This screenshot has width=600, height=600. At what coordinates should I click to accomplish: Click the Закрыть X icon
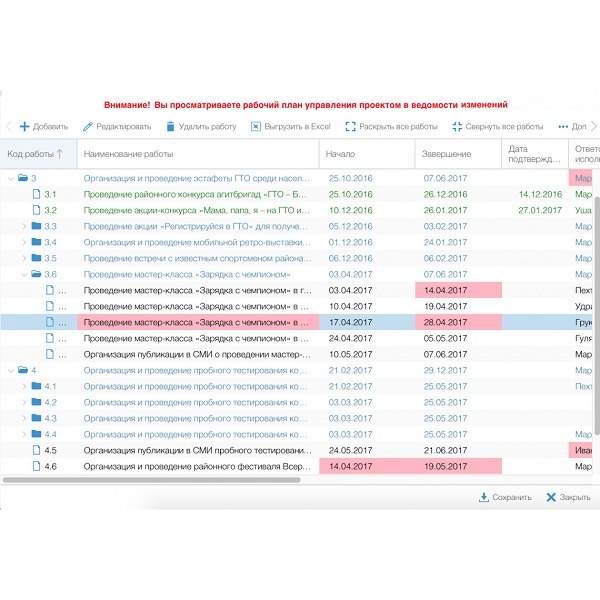551,497
